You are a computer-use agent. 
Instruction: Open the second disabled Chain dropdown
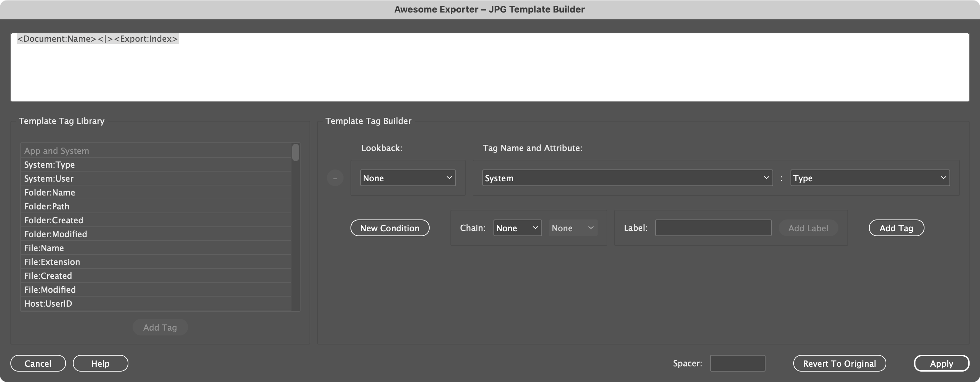[573, 228]
